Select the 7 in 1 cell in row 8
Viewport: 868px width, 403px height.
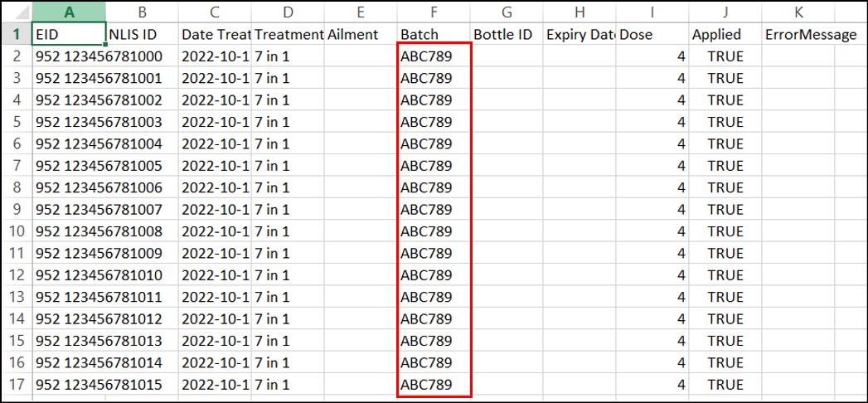[288, 187]
